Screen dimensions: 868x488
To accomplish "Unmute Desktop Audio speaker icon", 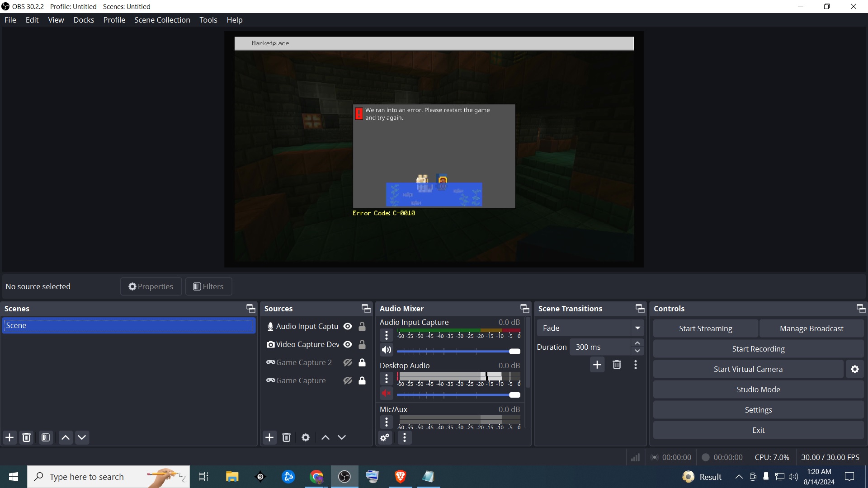I will pyautogui.click(x=387, y=394).
